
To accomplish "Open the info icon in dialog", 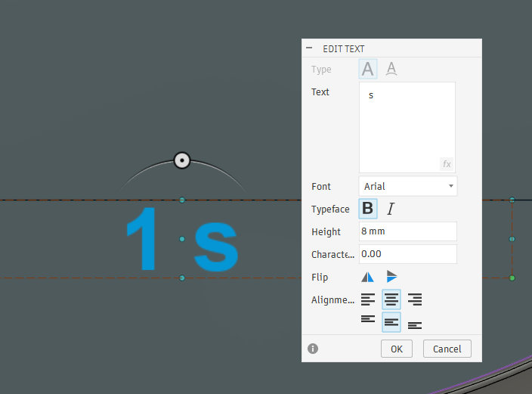I will [313, 349].
